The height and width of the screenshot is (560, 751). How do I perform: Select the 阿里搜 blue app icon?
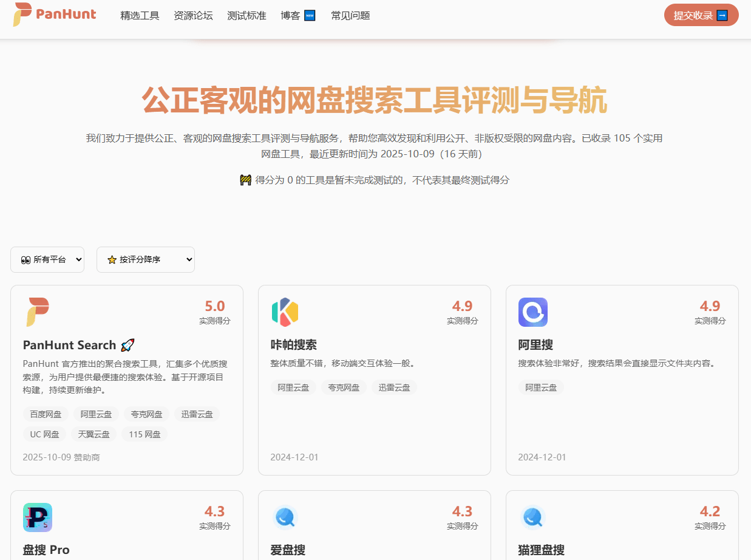tap(534, 312)
